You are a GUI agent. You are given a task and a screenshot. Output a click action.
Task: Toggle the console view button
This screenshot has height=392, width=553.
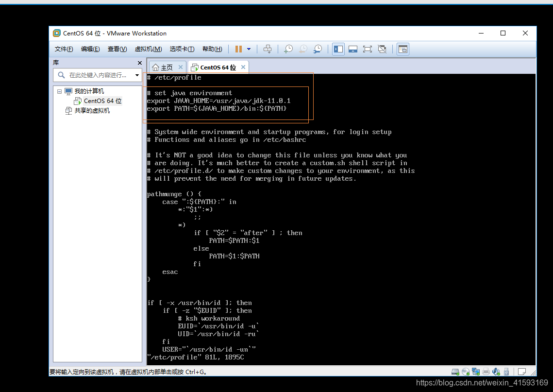[403, 49]
